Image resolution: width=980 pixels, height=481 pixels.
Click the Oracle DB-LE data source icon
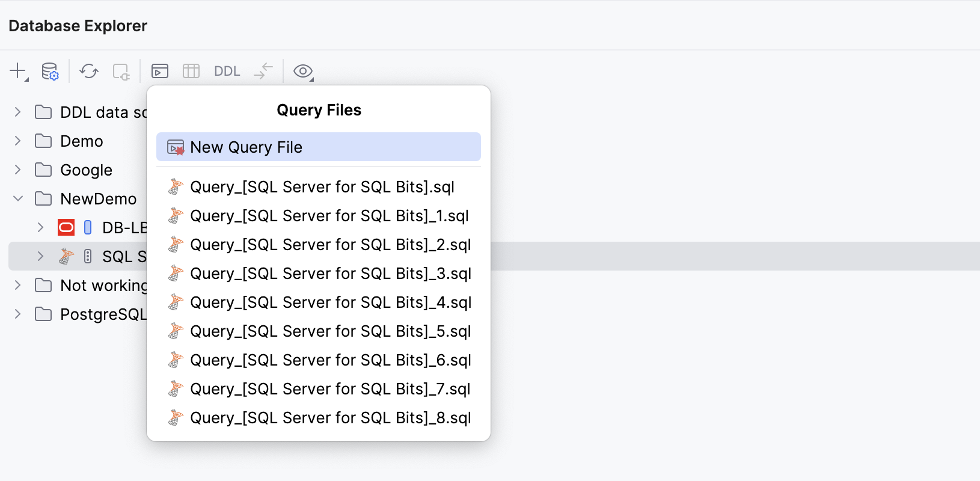point(66,228)
